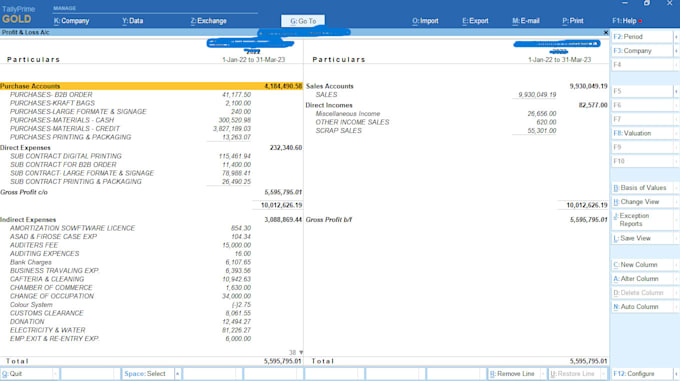Open B: Basis of Values
680x381 pixels.
pos(642,188)
